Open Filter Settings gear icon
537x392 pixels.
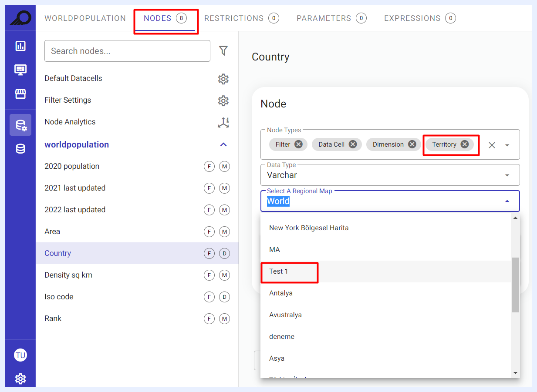(223, 101)
